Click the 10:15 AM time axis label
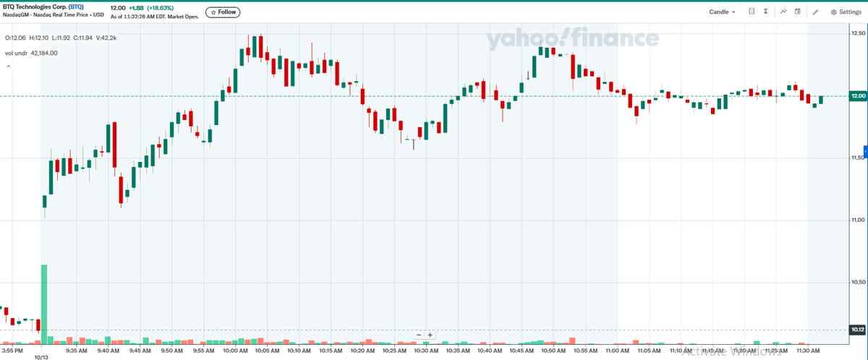This screenshot has height=360, width=868. (331, 350)
